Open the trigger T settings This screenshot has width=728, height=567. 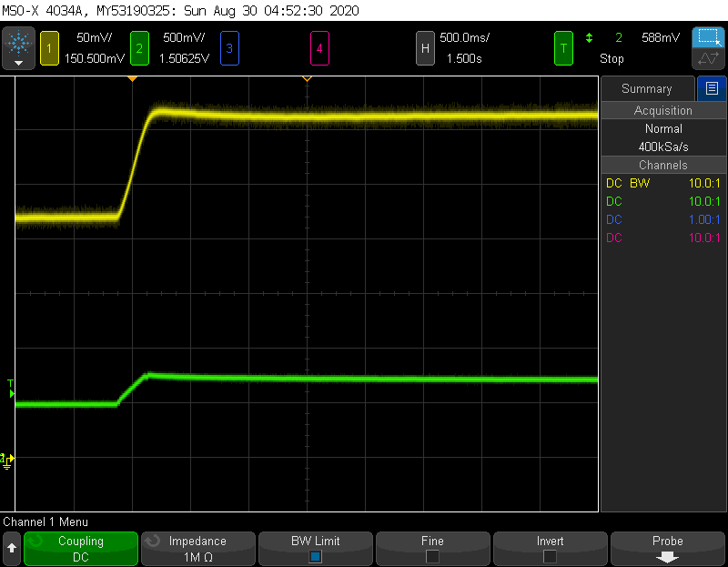[564, 47]
